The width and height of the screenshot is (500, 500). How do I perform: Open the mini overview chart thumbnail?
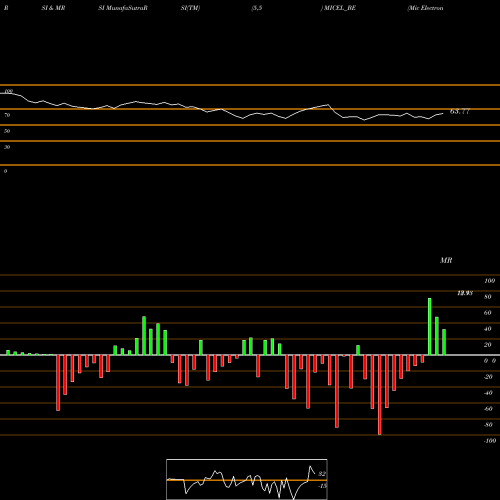pyautogui.click(x=247, y=479)
